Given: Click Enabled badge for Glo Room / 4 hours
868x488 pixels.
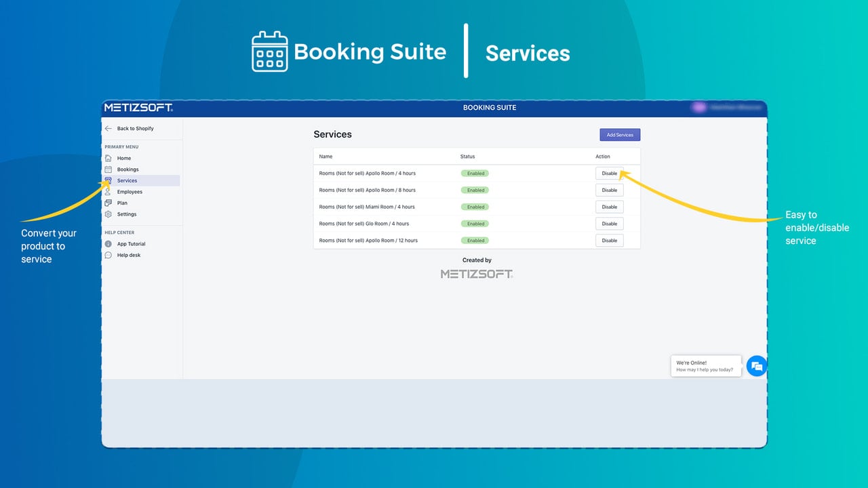Looking at the screenshot, I should 475,224.
